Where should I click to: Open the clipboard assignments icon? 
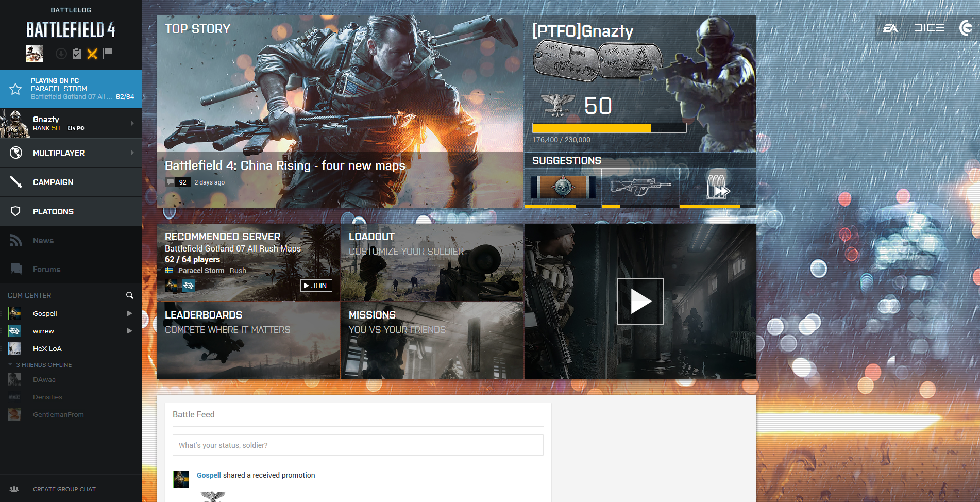click(x=77, y=54)
